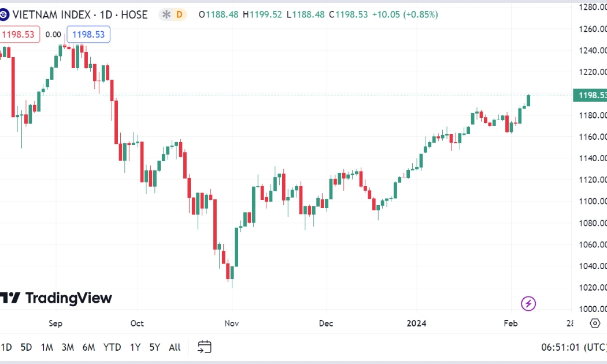The height and width of the screenshot is (364, 607).
Task: Click the TradingView logo watermark
Action: pos(56,298)
